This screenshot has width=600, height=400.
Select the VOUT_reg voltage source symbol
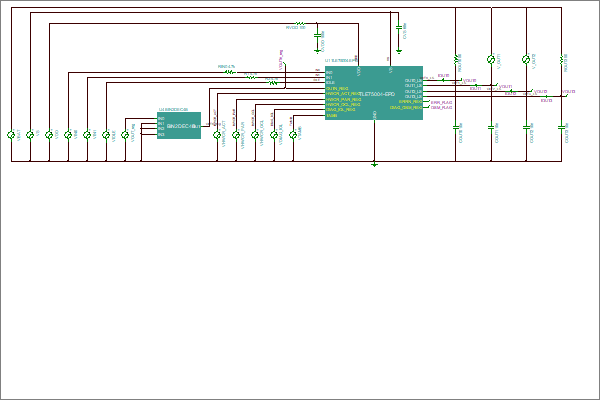tap(125, 135)
